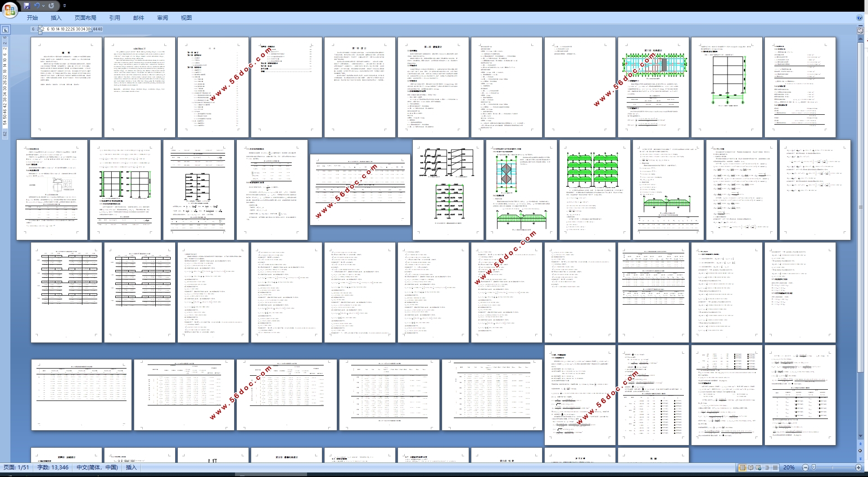Click the Redo icon in quick access toolbar

click(x=51, y=6)
